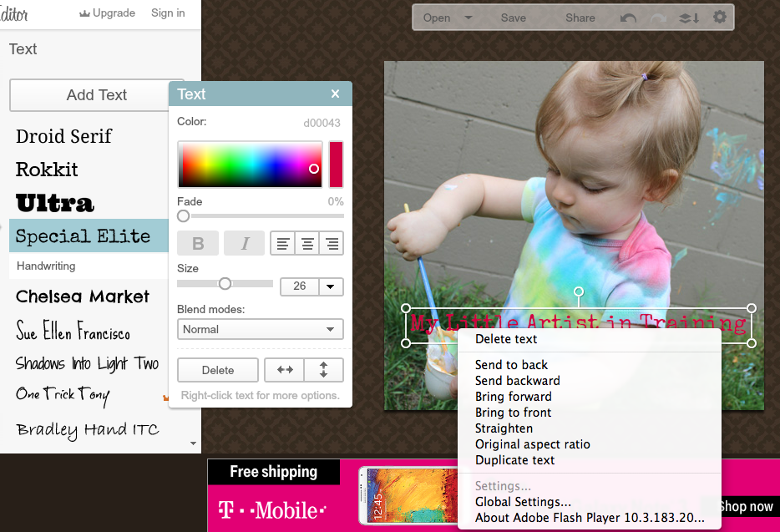Select Bring to front in the context menu

click(x=513, y=413)
